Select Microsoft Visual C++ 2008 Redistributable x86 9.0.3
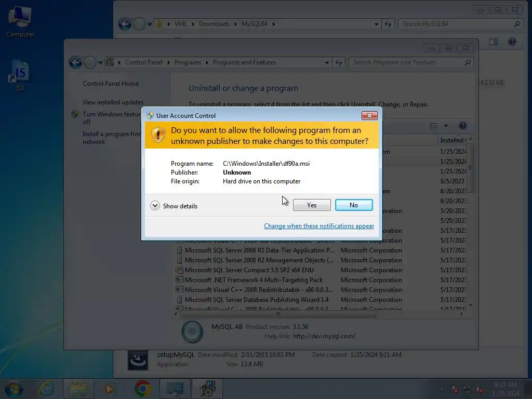 tap(256, 290)
